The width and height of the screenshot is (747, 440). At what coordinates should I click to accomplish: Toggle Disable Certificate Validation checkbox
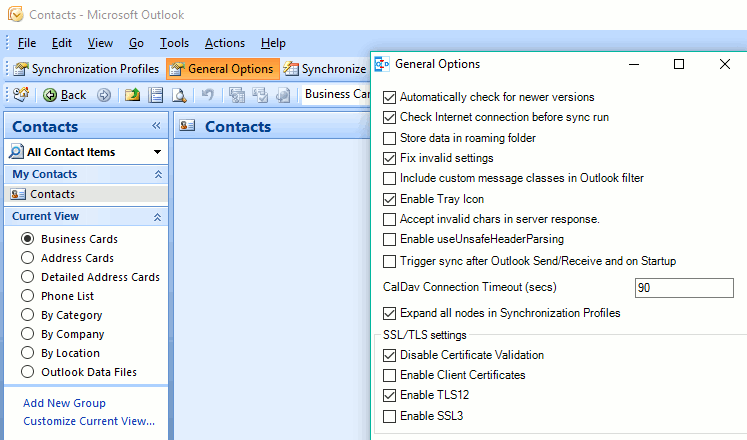pos(389,355)
